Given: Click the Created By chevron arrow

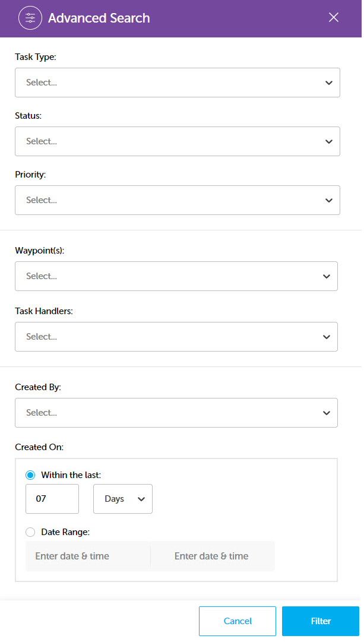Looking at the screenshot, I should point(327,413).
